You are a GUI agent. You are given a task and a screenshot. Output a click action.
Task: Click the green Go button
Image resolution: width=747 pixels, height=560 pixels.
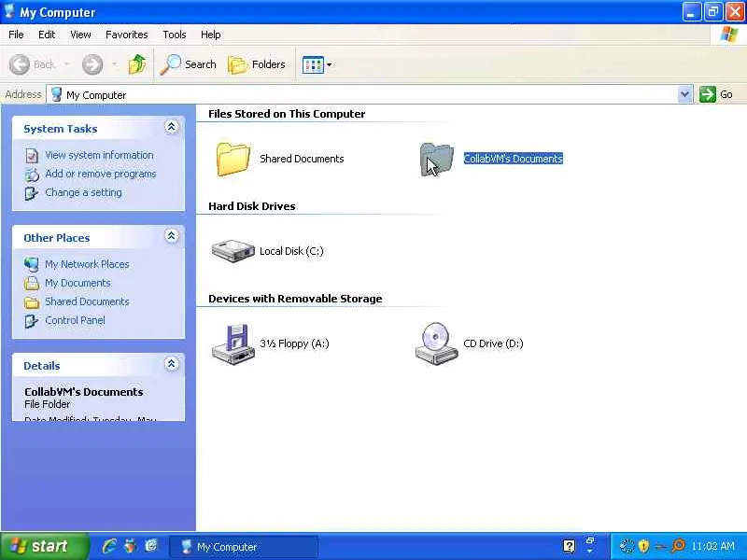[x=716, y=94]
